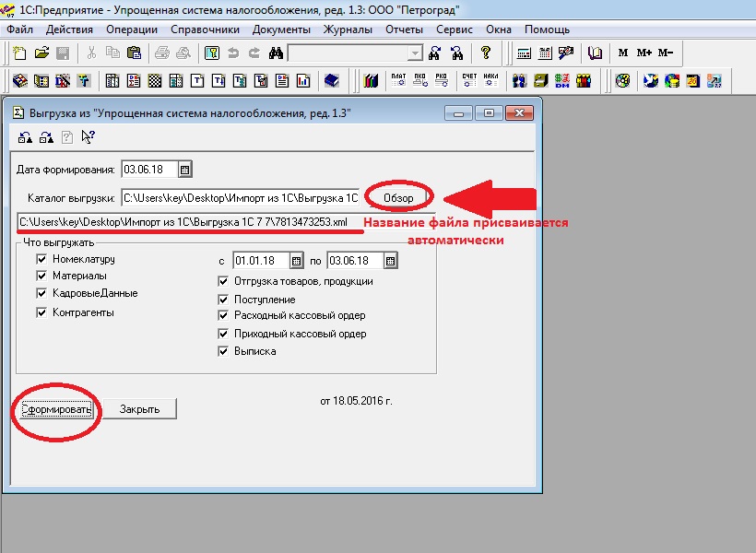Click the ПЛАТ payment order icon

pos(399,80)
